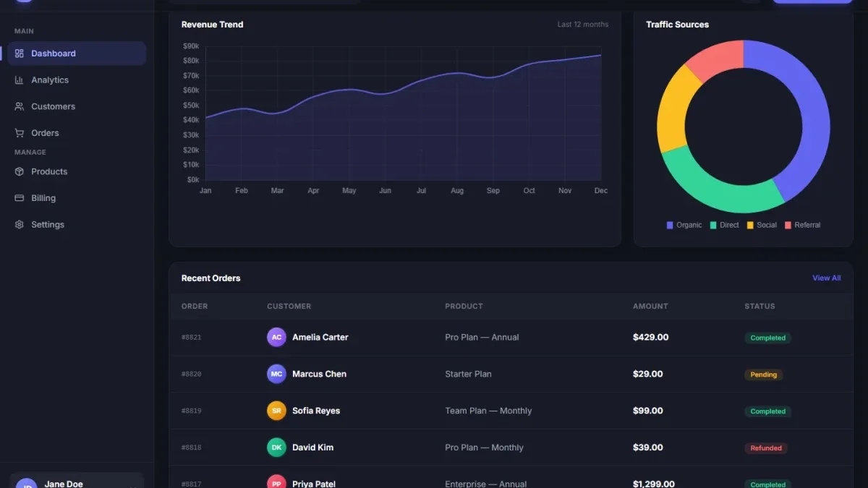
Task: Click customer name Sofia Reyes
Action: pos(316,411)
